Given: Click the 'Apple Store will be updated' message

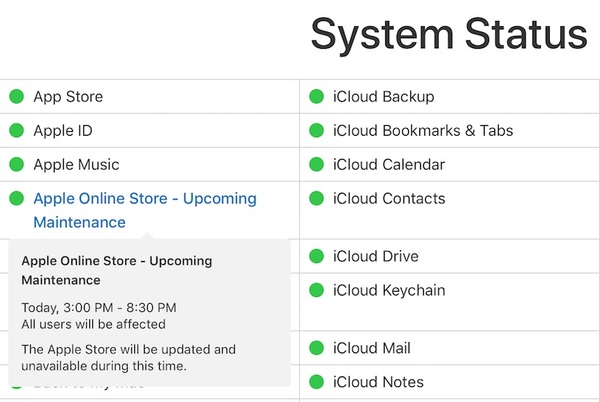Looking at the screenshot, I should pos(129,358).
